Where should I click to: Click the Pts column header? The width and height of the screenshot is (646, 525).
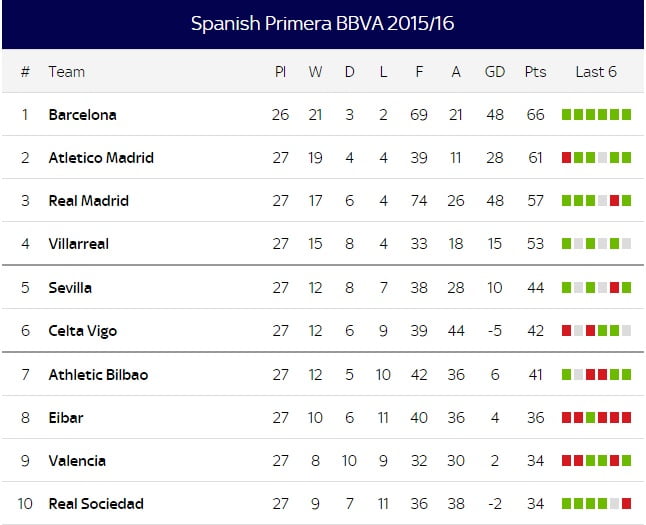(x=535, y=72)
